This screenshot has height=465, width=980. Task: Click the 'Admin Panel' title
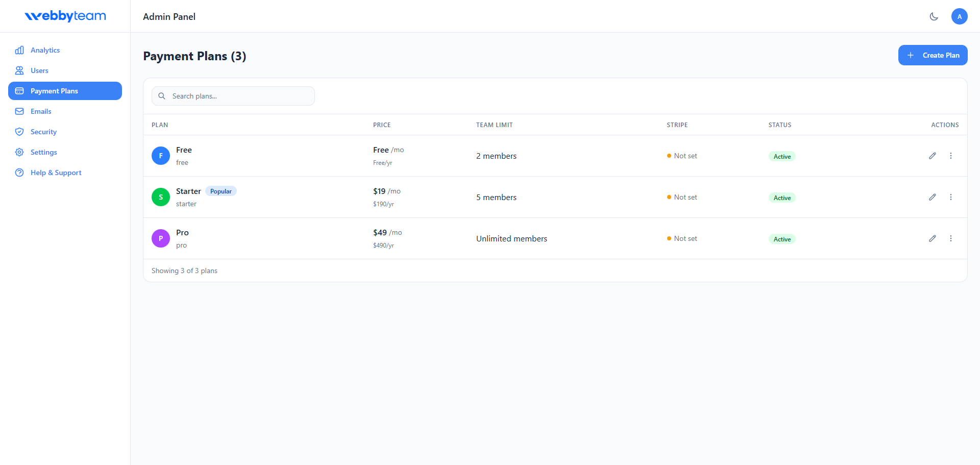(x=169, y=16)
